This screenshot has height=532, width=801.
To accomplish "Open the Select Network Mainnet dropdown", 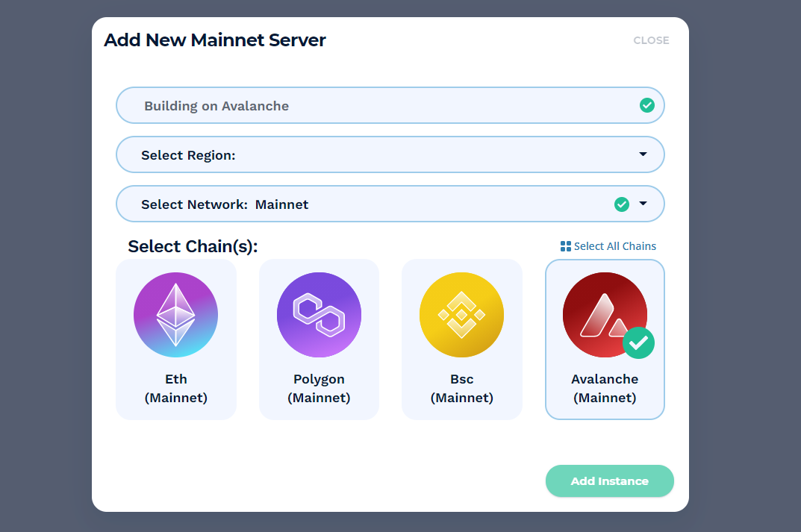I will pos(390,204).
